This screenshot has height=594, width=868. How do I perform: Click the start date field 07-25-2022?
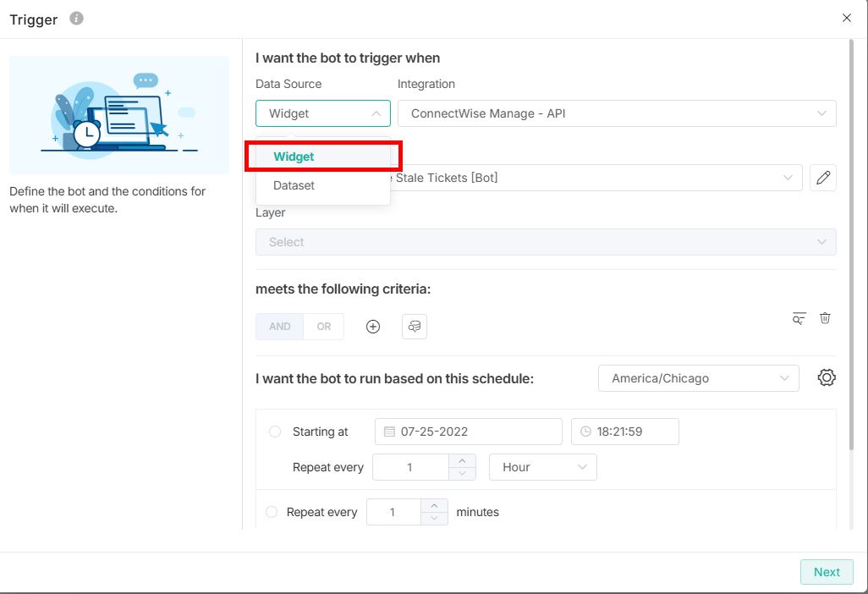[x=469, y=432]
